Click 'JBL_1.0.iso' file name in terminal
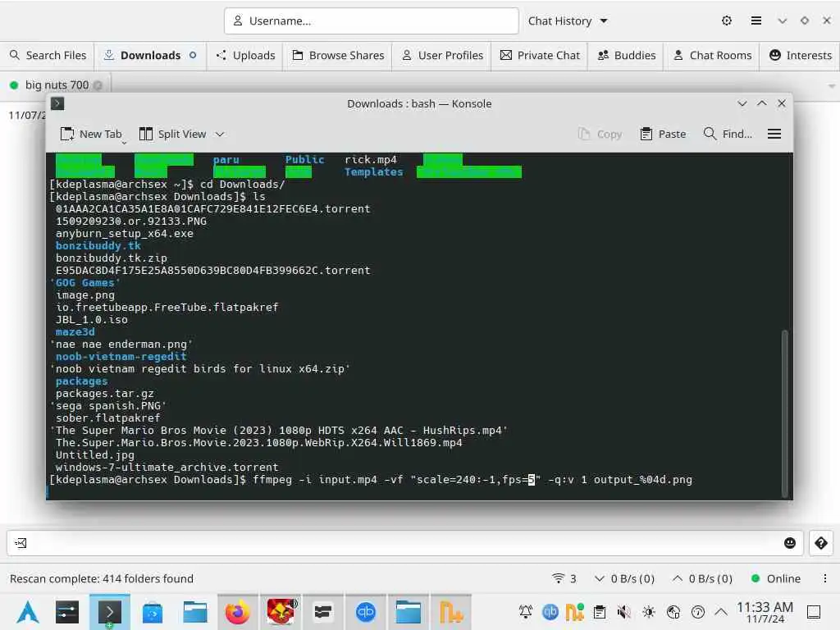Image resolution: width=840 pixels, height=630 pixels. (92, 320)
